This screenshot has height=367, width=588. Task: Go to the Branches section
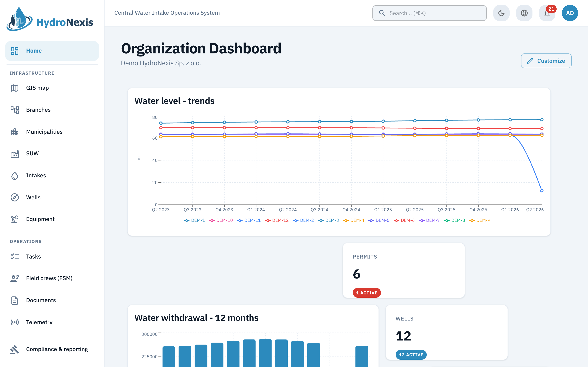pos(52,110)
